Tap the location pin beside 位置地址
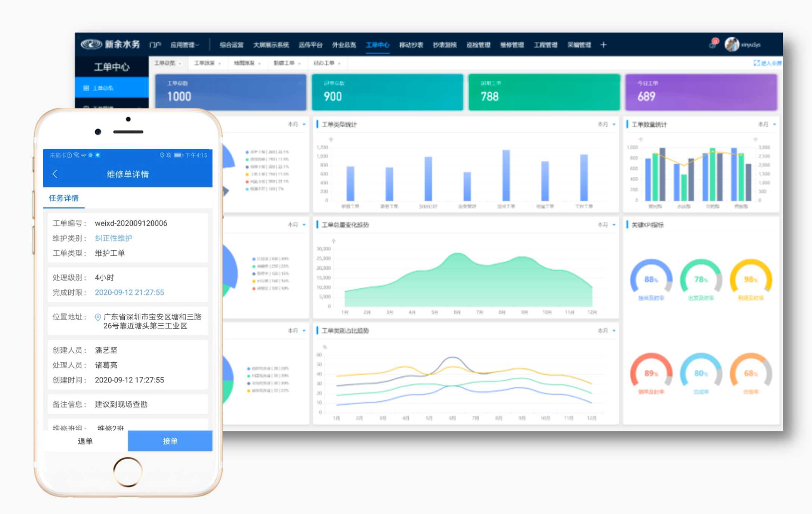Viewport: 812px width, 514px height. click(x=98, y=317)
